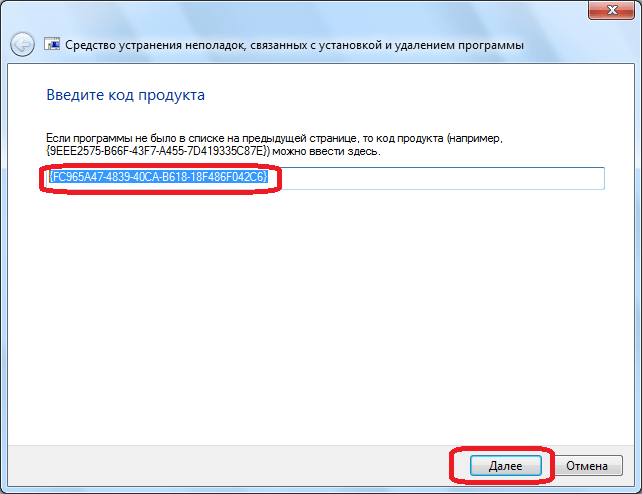
Task: Click the Далее button
Action: pos(506,466)
